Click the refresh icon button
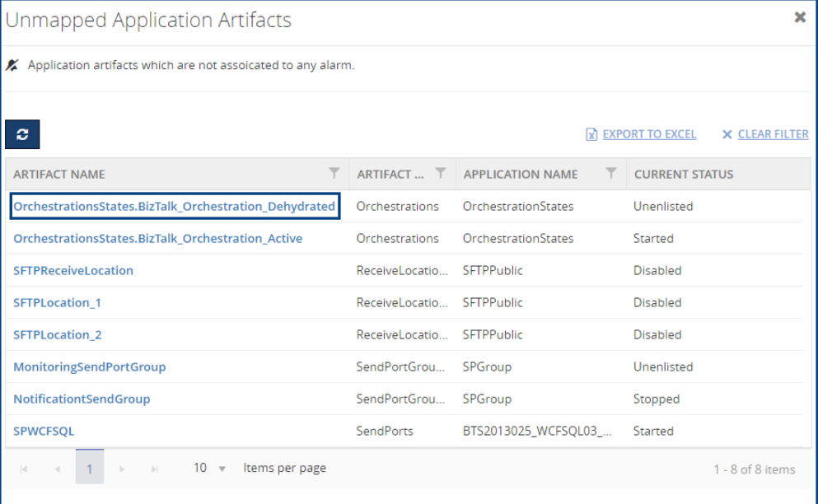 point(22,134)
